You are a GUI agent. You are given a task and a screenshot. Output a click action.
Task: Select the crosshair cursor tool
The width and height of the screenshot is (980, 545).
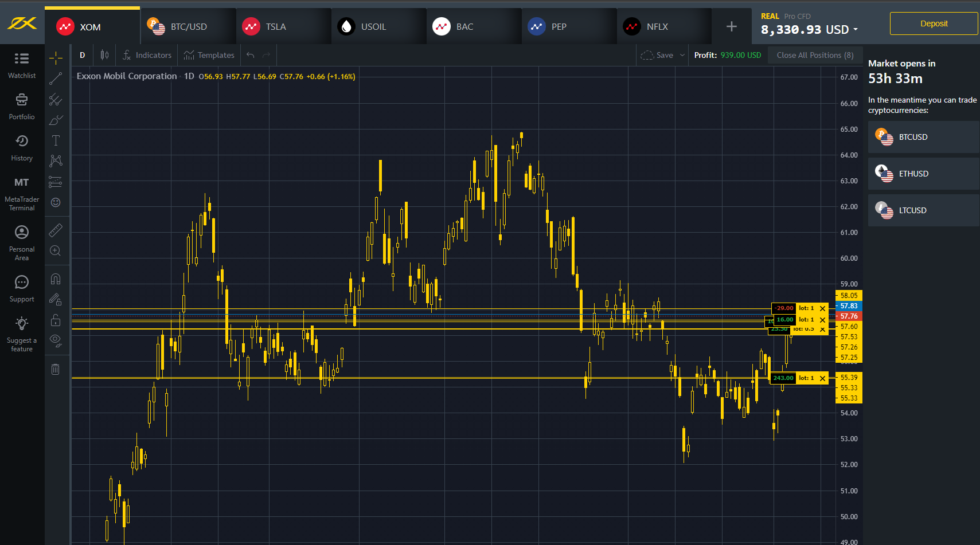(56, 58)
